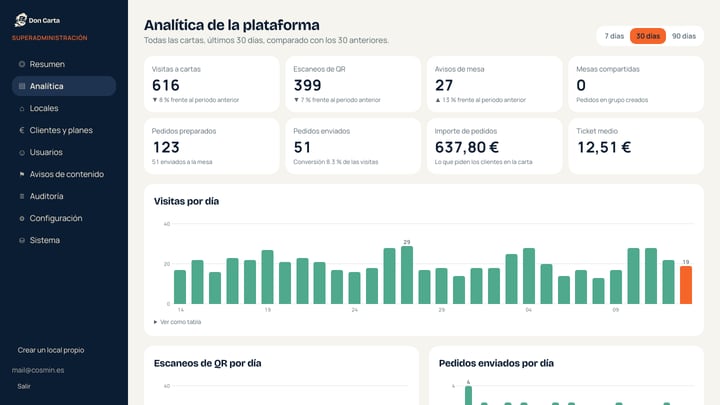The height and width of the screenshot is (405, 720).
Task: Click the Pedidos preparados value 123
Action: [166, 147]
